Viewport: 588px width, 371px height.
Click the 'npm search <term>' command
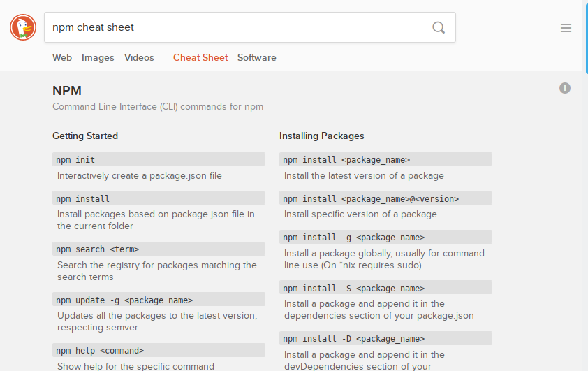pos(159,249)
